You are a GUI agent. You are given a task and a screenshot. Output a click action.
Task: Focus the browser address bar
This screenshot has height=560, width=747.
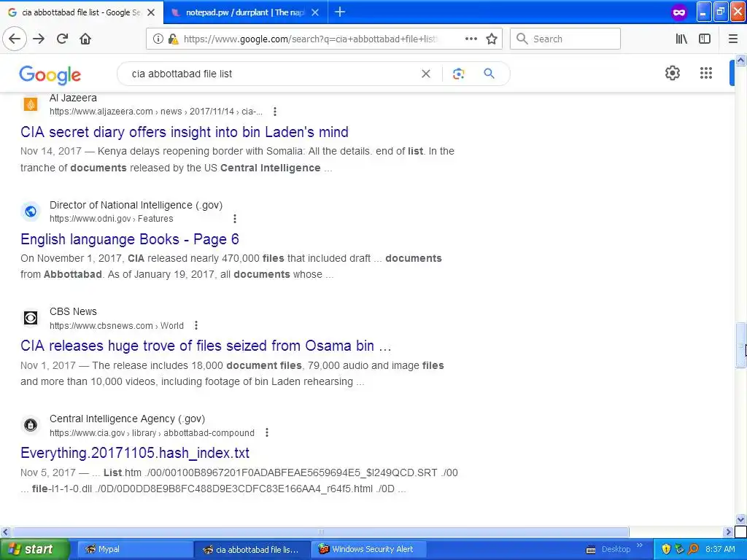click(309, 39)
